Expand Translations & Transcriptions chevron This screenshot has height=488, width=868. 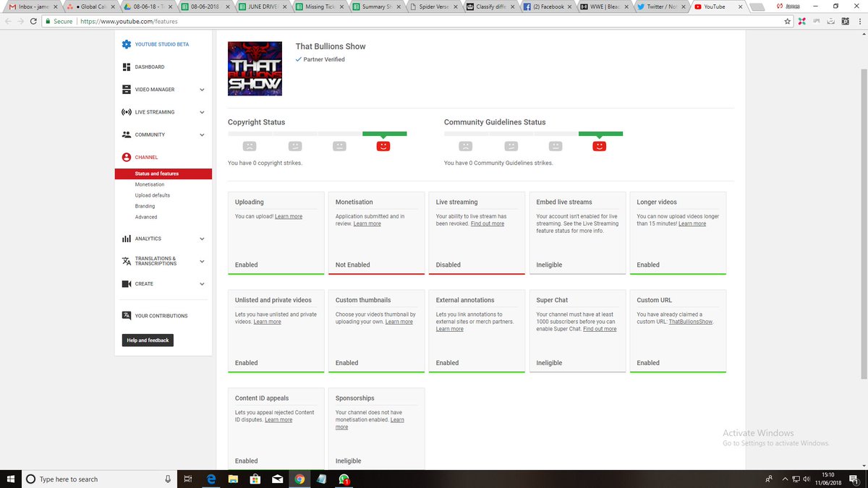pos(202,261)
